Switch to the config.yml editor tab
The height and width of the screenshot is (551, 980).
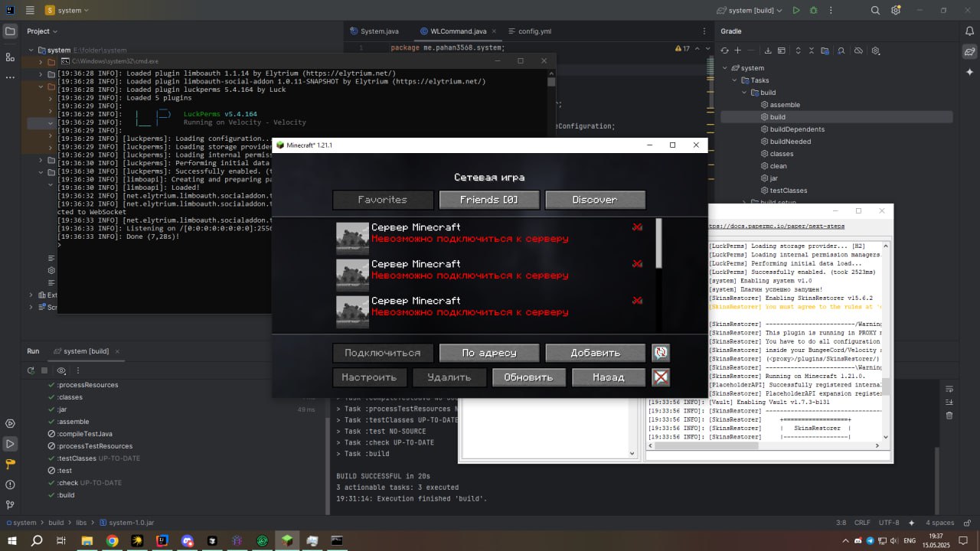(528, 31)
